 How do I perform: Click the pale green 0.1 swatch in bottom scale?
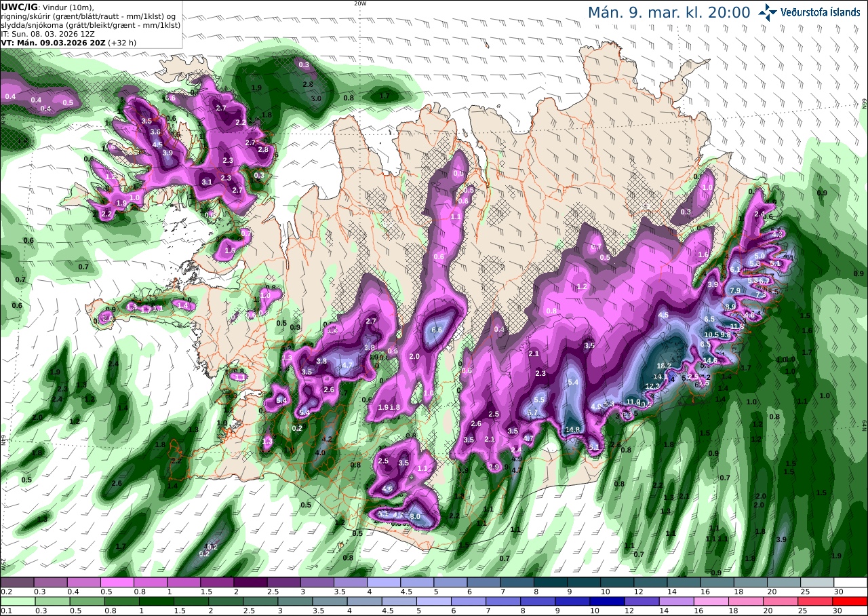tap(16, 601)
